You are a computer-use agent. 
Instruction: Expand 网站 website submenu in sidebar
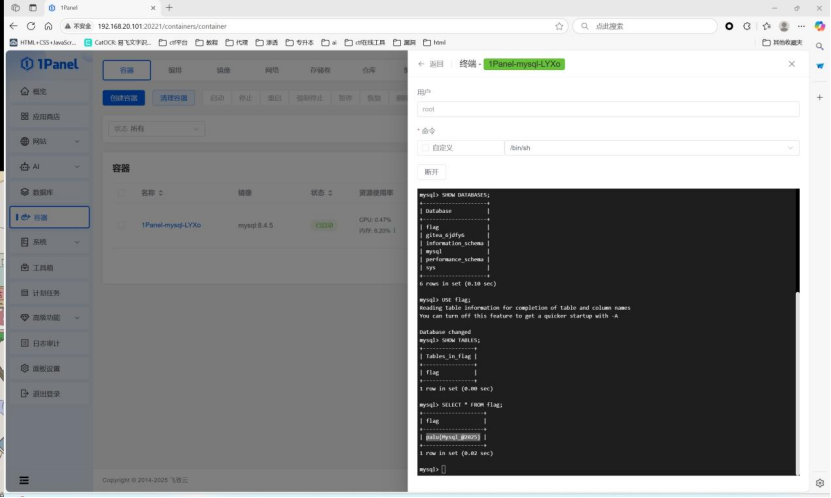pyautogui.click(x=77, y=141)
